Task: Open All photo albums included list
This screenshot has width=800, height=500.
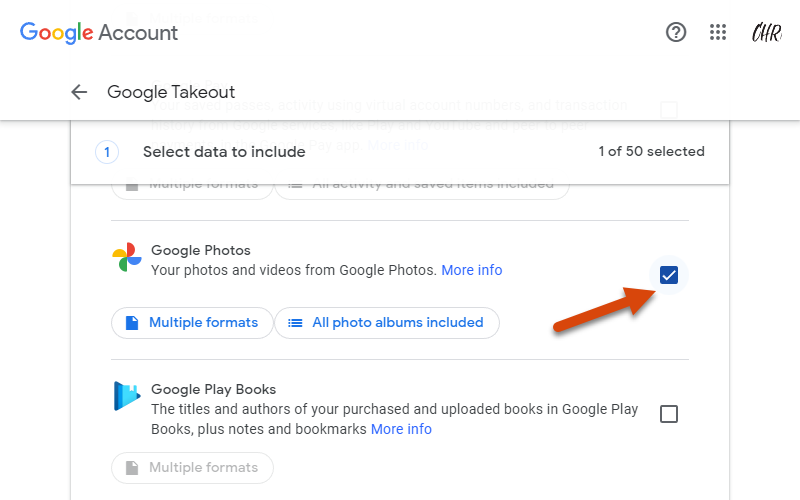Action: pyautogui.click(x=387, y=322)
